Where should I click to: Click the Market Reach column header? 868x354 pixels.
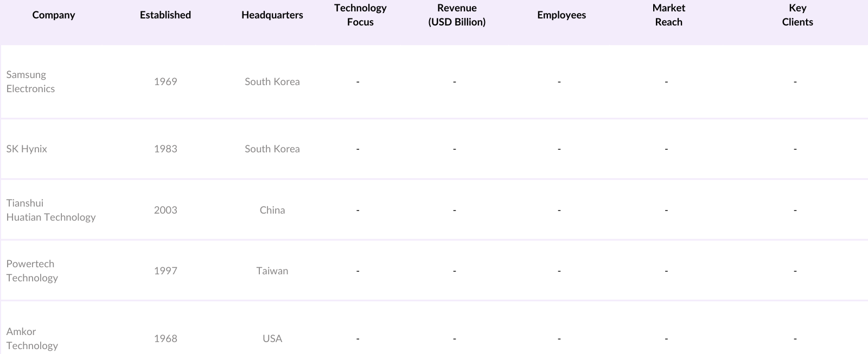(668, 15)
